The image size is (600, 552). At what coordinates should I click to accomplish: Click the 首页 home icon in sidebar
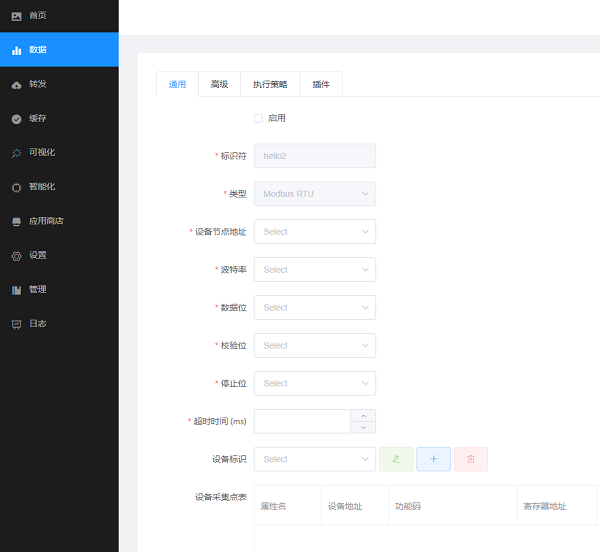16,16
